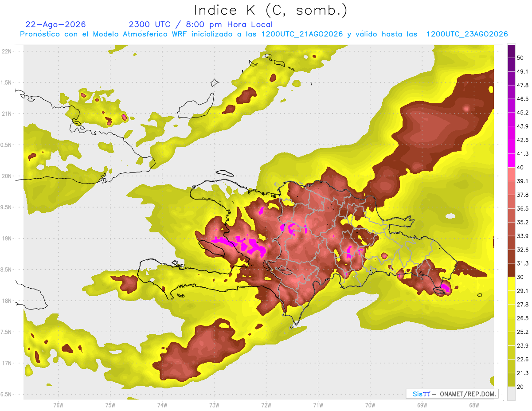The image size is (532, 411).
Task: Click the colorbar value '25.2'
Action: (522, 332)
